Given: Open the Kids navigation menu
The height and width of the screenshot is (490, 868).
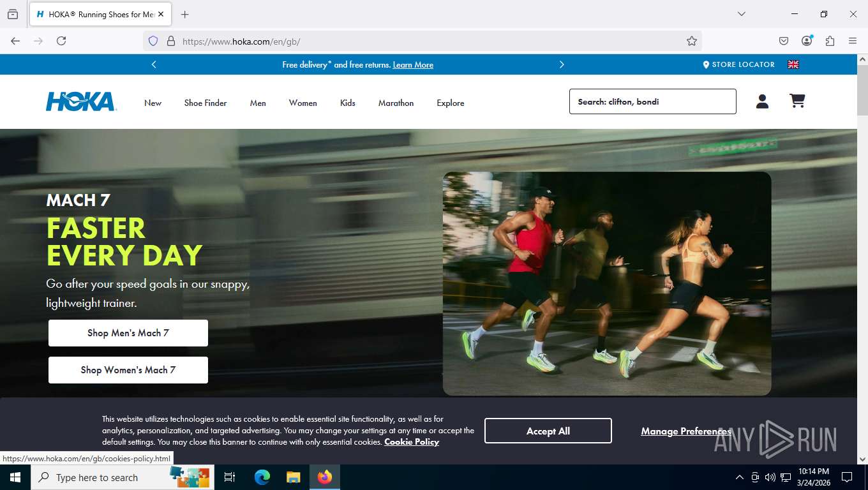Looking at the screenshot, I should click(x=348, y=103).
